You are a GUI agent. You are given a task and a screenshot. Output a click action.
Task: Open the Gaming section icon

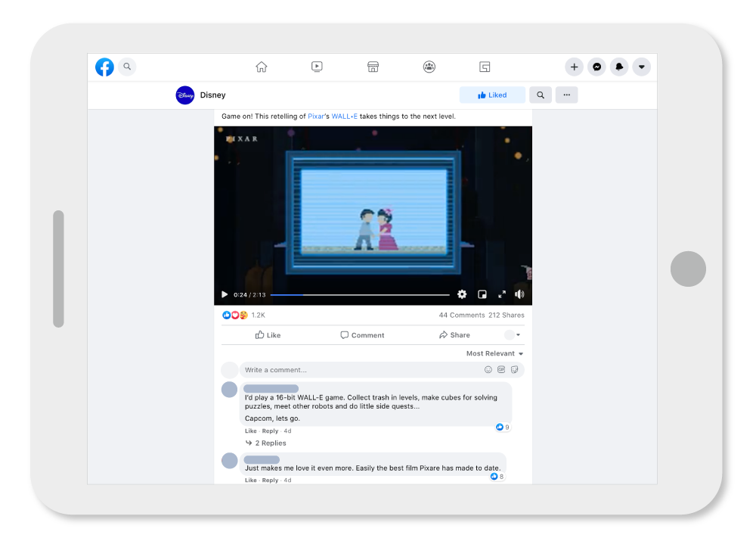[485, 67]
